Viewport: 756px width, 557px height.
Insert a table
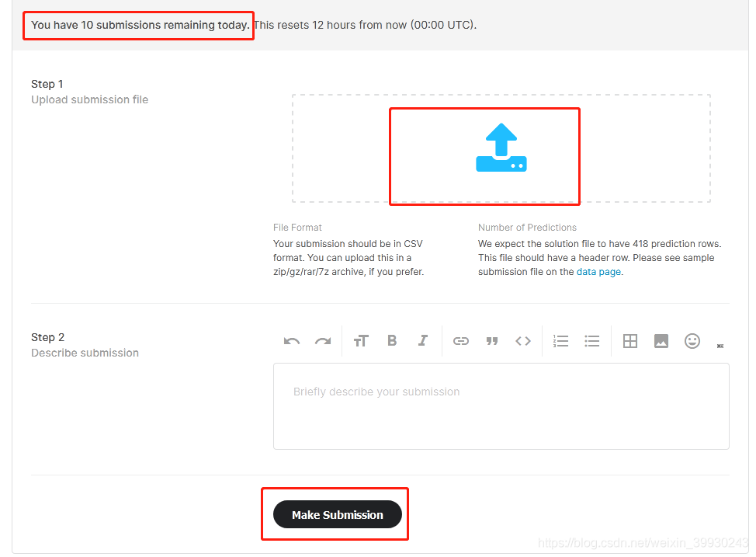(x=630, y=341)
